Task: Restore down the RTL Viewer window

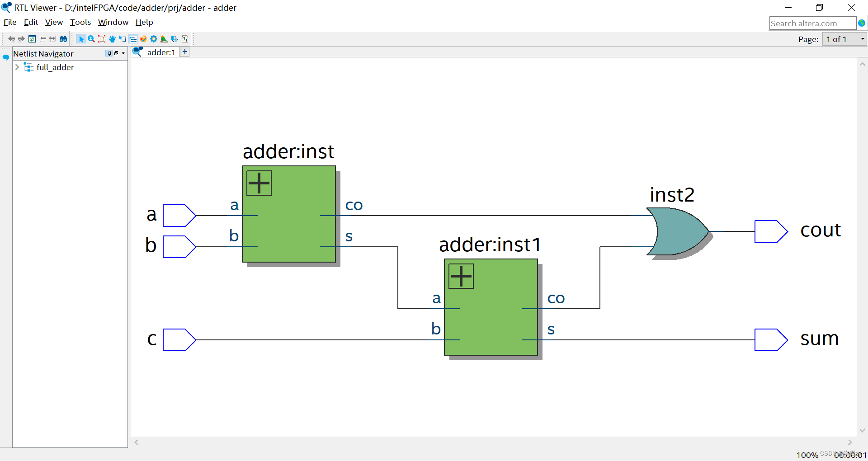Action: coord(819,7)
